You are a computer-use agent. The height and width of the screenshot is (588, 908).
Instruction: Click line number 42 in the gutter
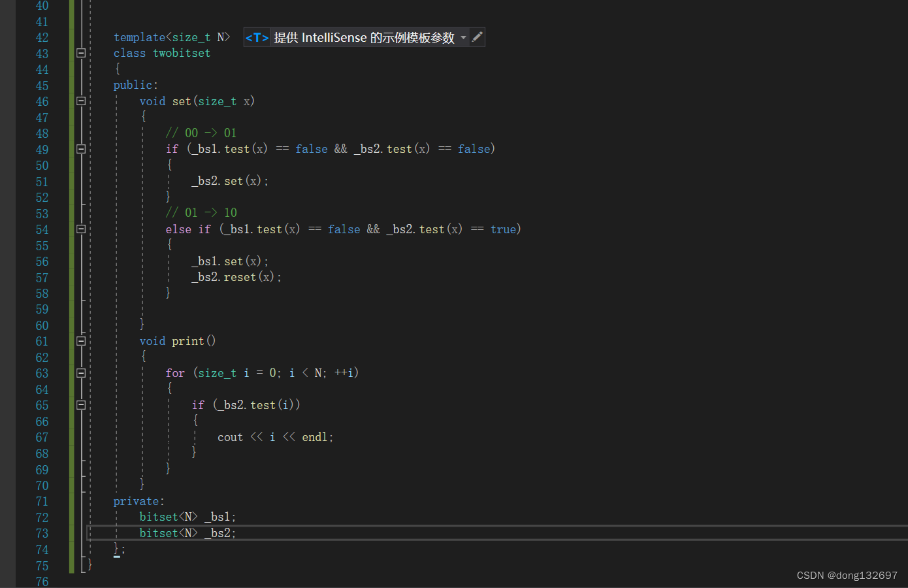click(42, 37)
